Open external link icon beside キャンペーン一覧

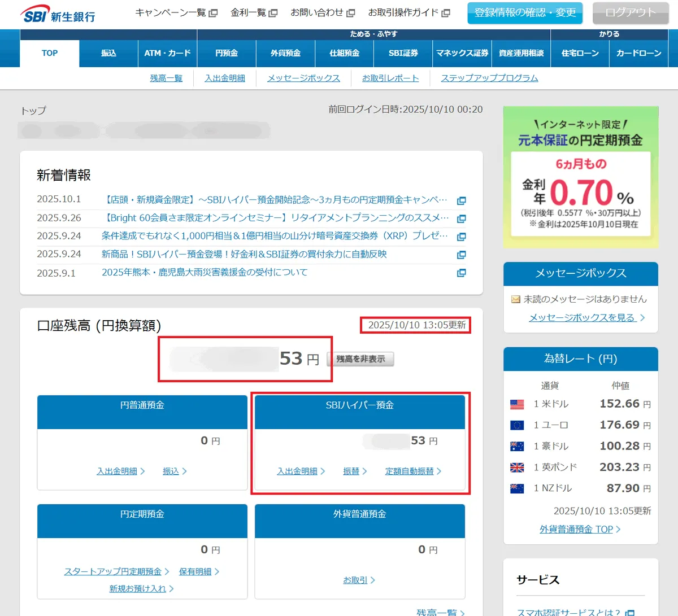(213, 13)
